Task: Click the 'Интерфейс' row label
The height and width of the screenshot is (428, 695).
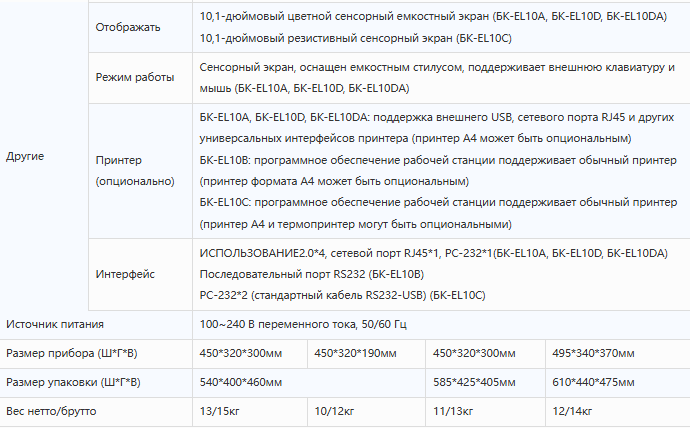Action: [x=140, y=274]
